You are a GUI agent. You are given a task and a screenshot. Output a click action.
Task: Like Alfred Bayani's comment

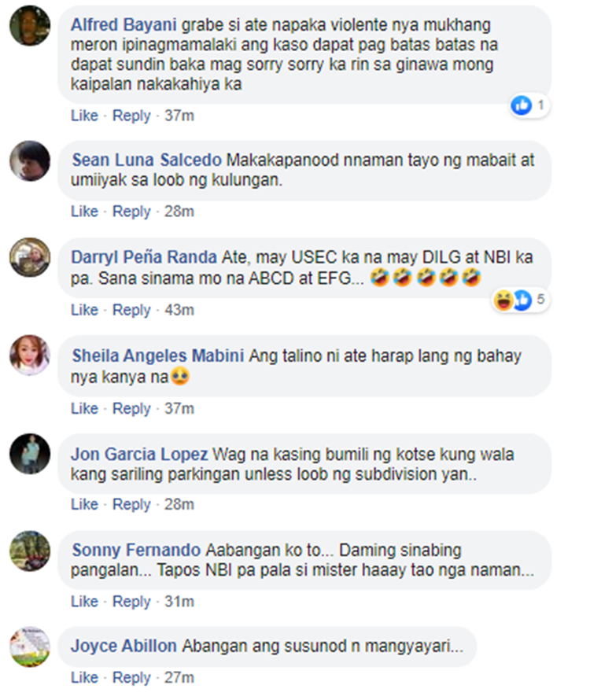[84, 116]
